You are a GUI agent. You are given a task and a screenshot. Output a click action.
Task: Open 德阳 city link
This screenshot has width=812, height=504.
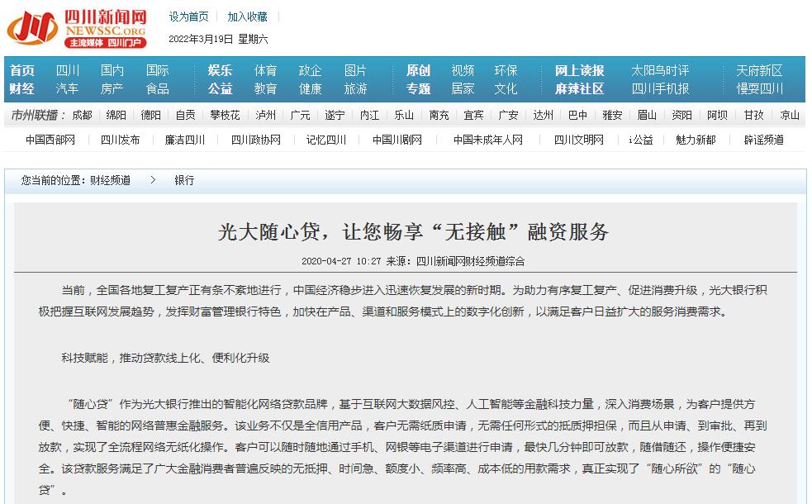tap(150, 115)
